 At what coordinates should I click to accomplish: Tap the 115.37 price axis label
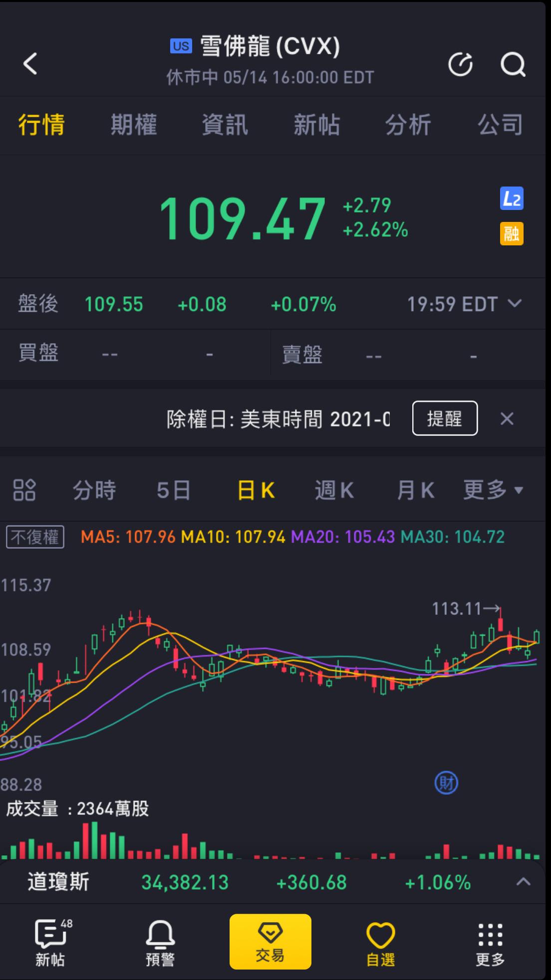click(x=26, y=585)
